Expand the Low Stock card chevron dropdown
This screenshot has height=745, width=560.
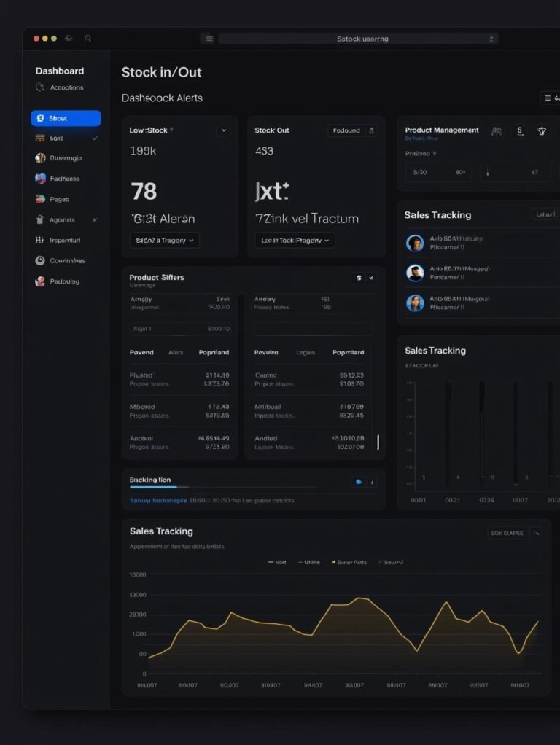coord(223,130)
